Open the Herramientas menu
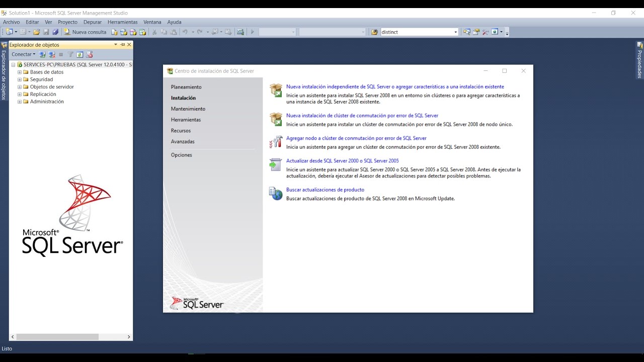This screenshot has width=644, height=362. [x=122, y=22]
